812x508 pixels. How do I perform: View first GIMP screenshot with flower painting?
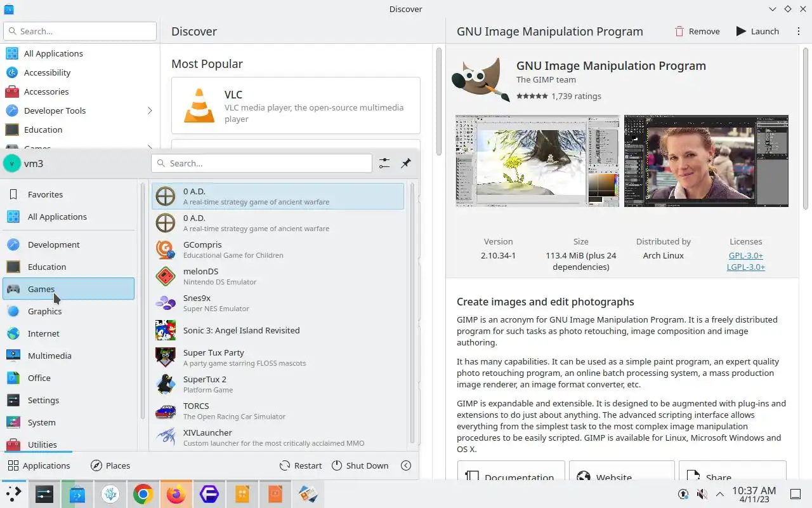pyautogui.click(x=537, y=161)
